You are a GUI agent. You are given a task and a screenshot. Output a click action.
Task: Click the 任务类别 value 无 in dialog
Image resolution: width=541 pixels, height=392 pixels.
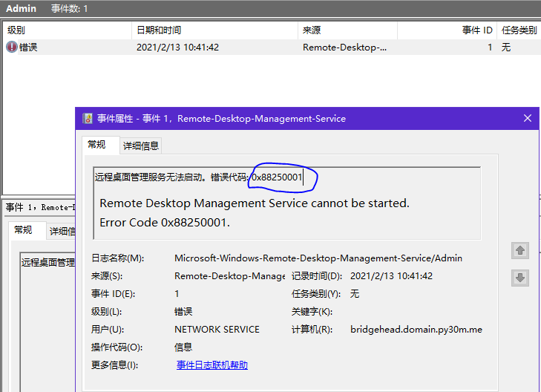(x=355, y=294)
